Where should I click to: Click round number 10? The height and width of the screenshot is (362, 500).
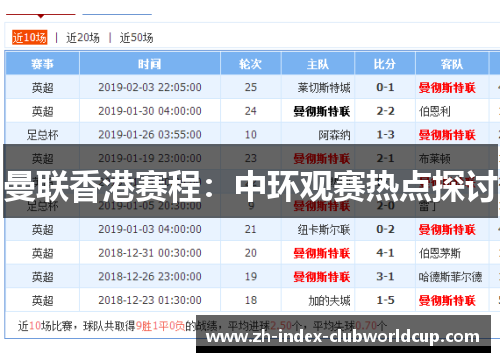click(x=251, y=135)
